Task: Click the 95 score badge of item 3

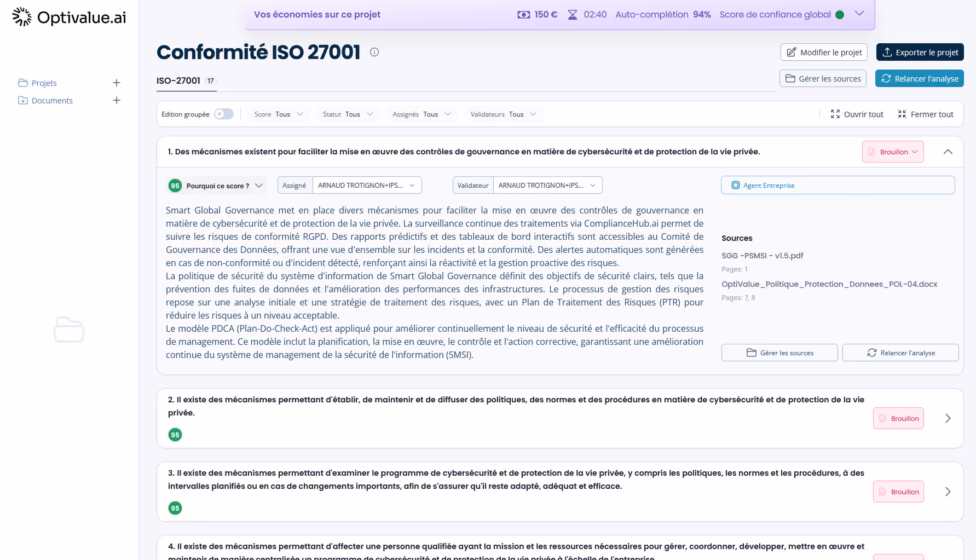Action: pyautogui.click(x=175, y=508)
